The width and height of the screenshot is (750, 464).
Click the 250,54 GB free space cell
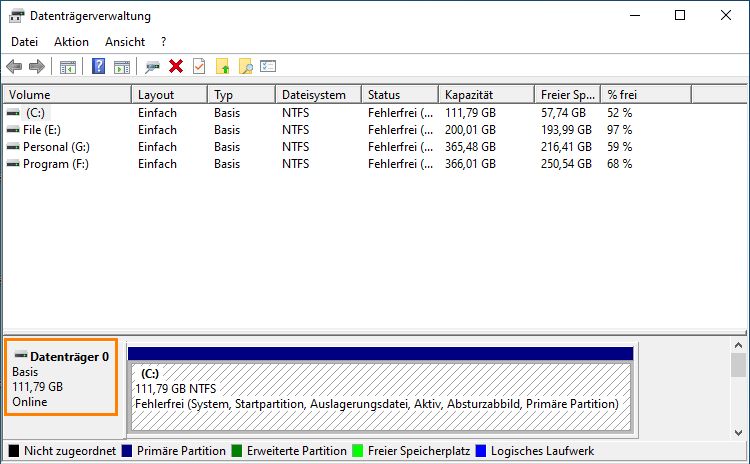[566, 164]
